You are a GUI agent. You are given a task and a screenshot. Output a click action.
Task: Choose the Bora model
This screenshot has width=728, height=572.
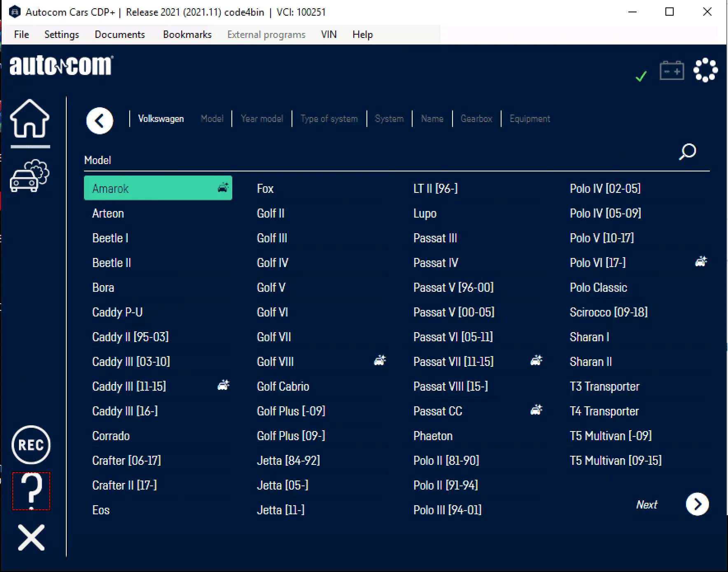[103, 288]
